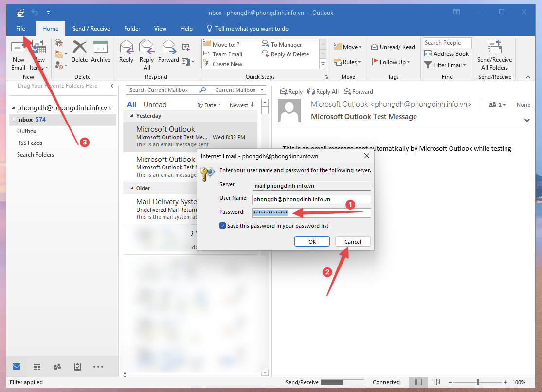The width and height of the screenshot is (542, 392).
Task: Click Tell me what you want to do
Action: pos(248,29)
